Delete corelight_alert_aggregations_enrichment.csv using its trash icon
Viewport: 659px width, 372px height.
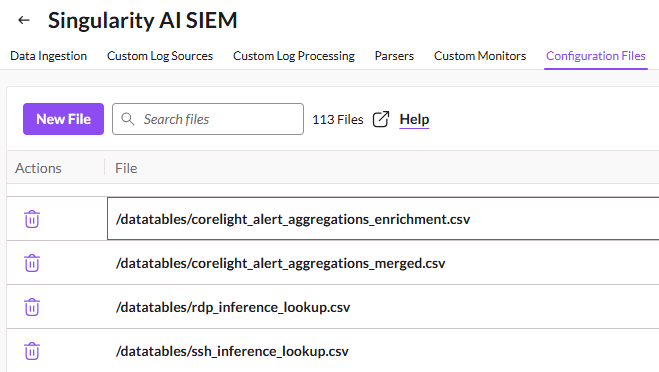point(32,219)
